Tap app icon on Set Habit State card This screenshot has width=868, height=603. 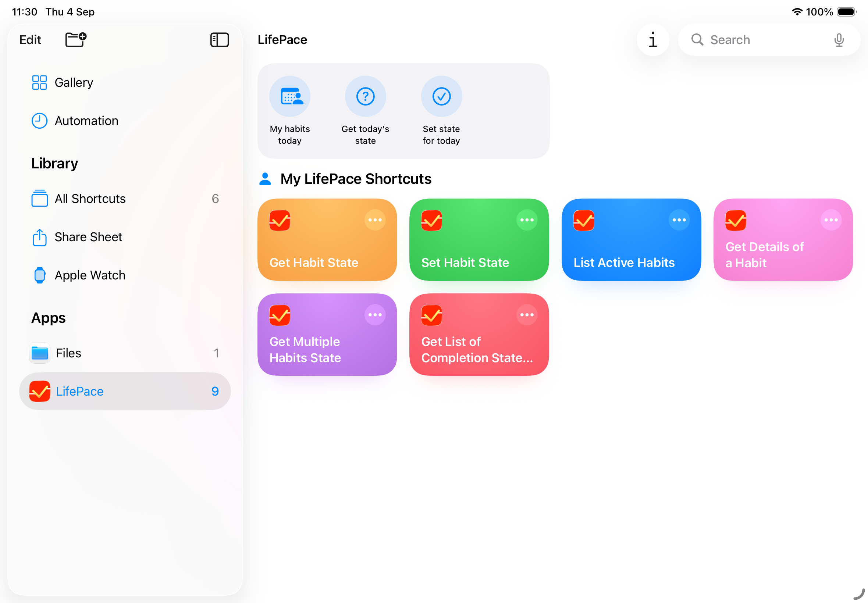pos(431,220)
